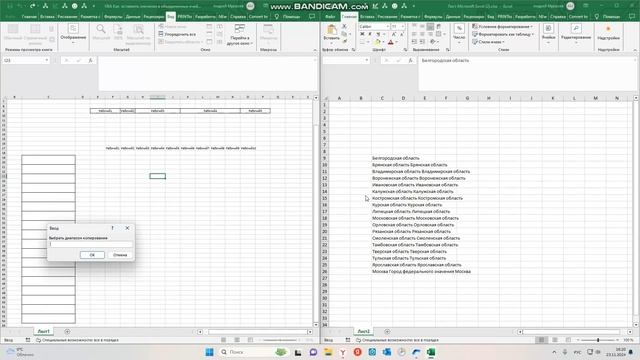Viewport: 640px width, 360px height.
Task: Open the Вид tab in the right Excel window
Action: 491,17
